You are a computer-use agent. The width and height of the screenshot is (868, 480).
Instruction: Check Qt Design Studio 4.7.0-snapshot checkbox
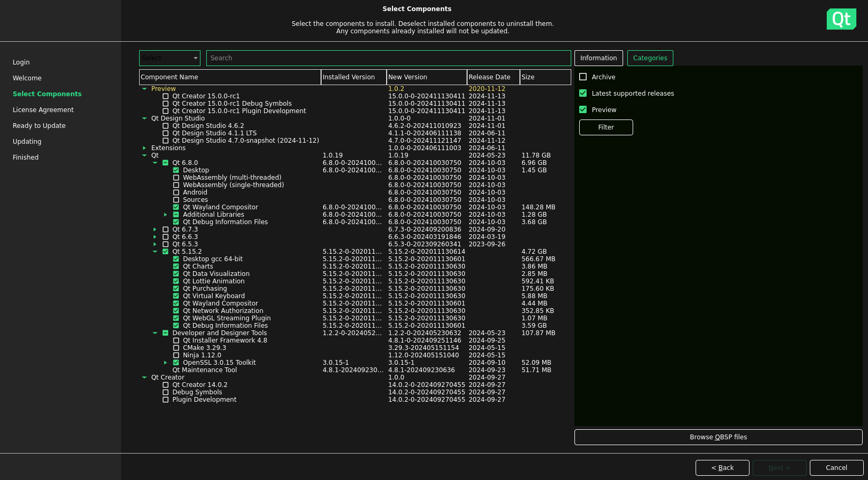tap(166, 141)
